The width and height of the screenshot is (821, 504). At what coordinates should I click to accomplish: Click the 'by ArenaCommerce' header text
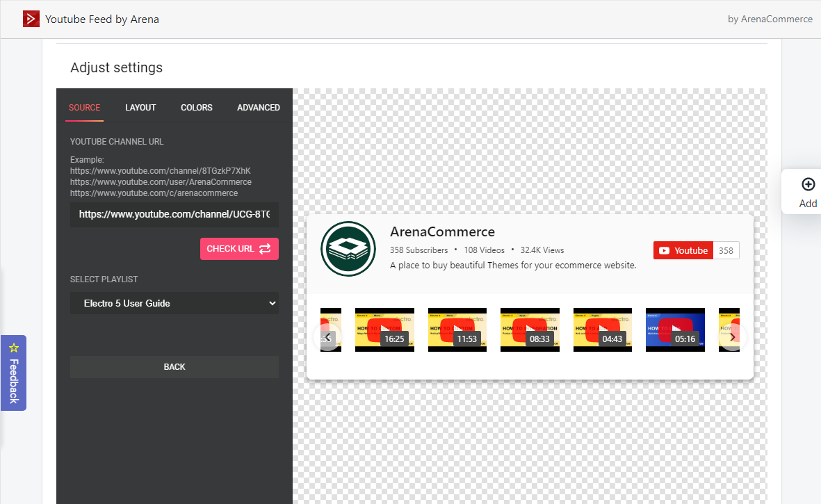click(770, 19)
